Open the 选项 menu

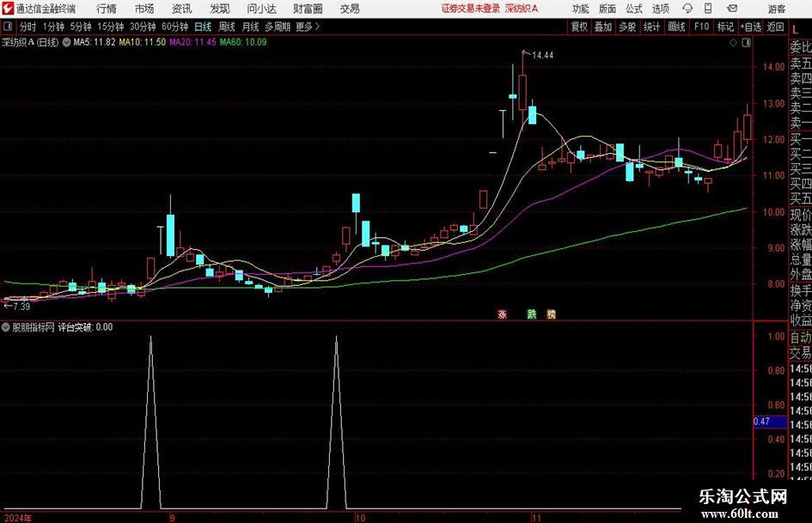coord(660,9)
